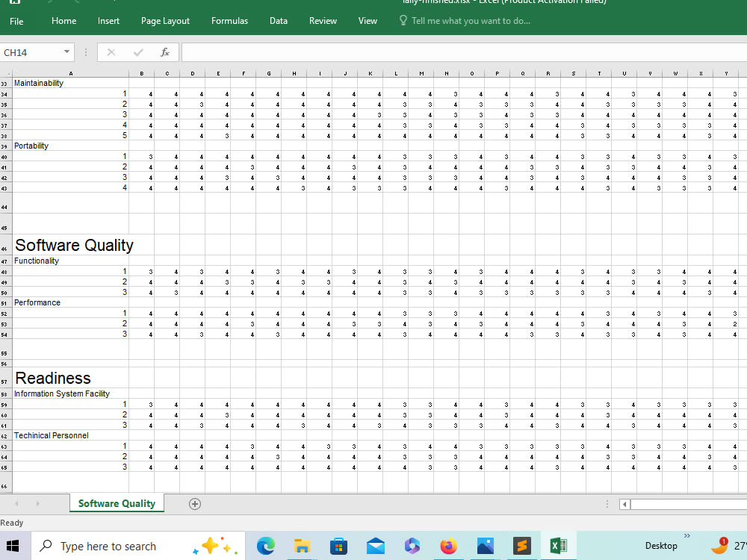747x560 pixels.
Task: Click inside the formula bar
Action: [464, 52]
